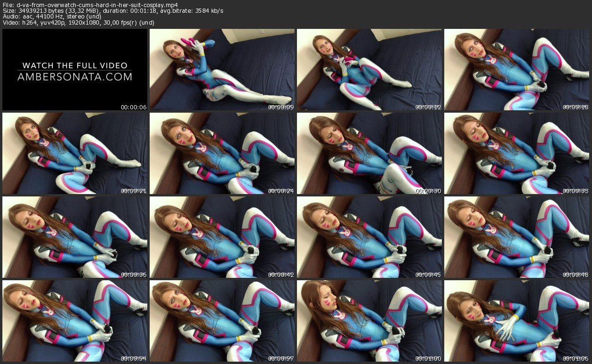Click the frame timestamped 00:01:06
This screenshot has height=364, width=592.
pyautogui.click(x=517, y=321)
